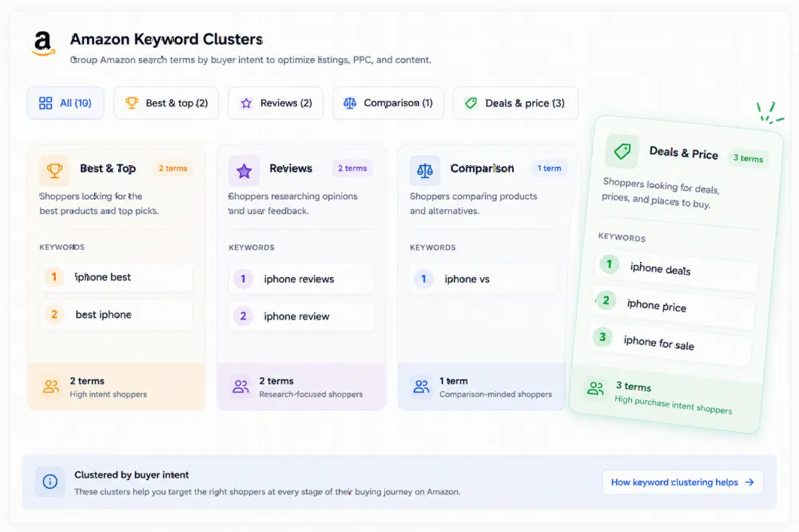799x532 pixels.
Task: Click number 1 badge beside 'iphone vs'
Action: (x=423, y=279)
